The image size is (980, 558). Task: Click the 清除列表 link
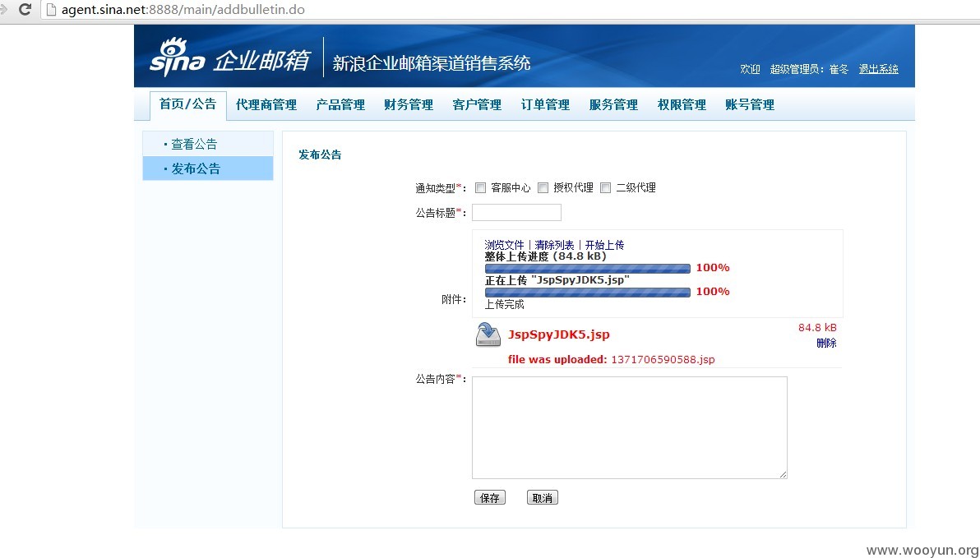554,245
